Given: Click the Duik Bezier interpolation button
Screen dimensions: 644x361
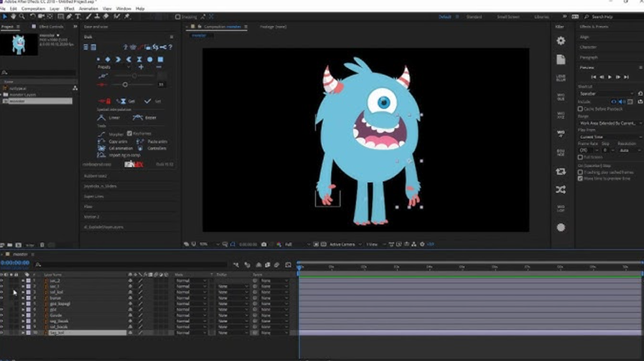Looking at the screenshot, I should [145, 118].
